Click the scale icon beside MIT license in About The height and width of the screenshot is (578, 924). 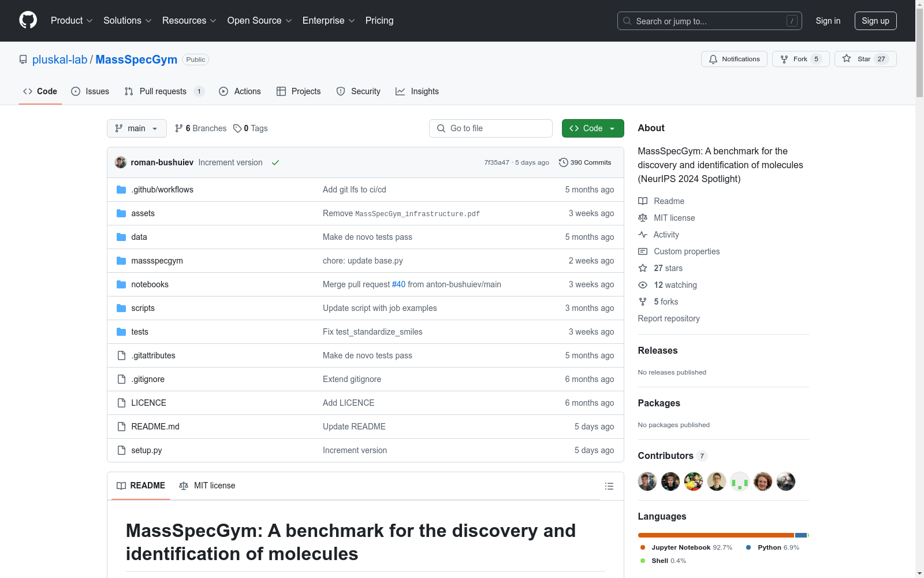tap(643, 218)
